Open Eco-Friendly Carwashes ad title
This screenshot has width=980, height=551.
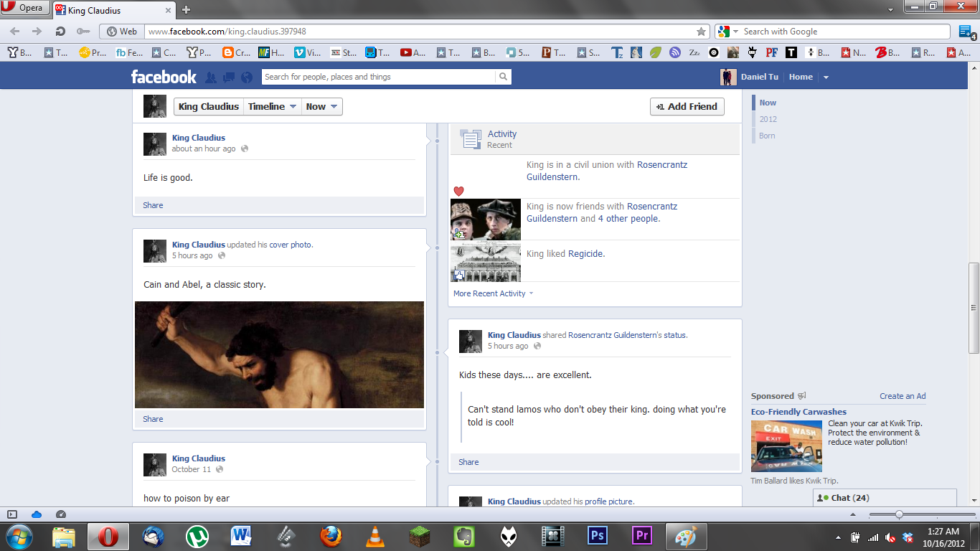click(798, 412)
